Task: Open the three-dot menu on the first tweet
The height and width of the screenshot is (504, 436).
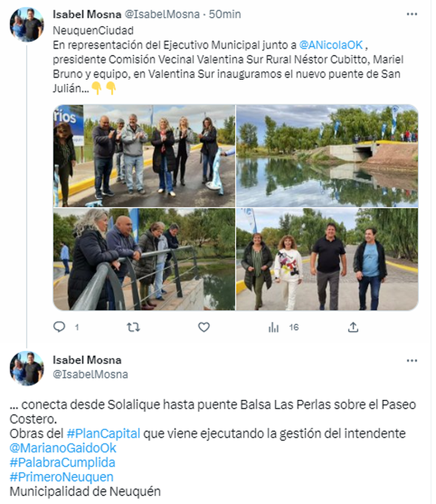Action: (412, 14)
